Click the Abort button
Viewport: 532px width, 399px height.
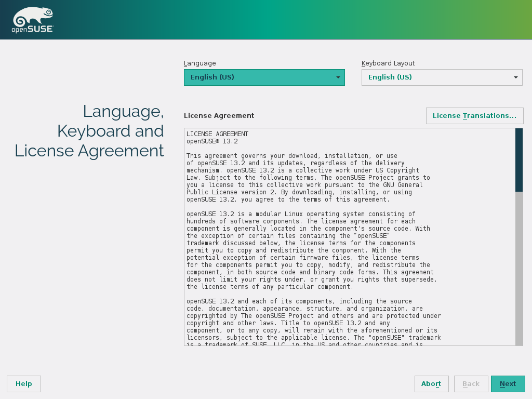tap(431, 384)
